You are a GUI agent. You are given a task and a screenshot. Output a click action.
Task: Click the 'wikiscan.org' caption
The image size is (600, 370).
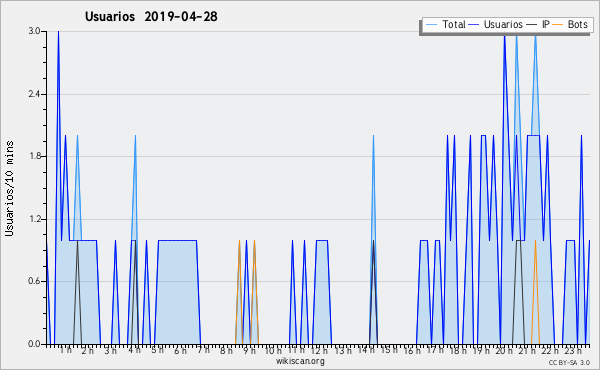click(x=300, y=361)
